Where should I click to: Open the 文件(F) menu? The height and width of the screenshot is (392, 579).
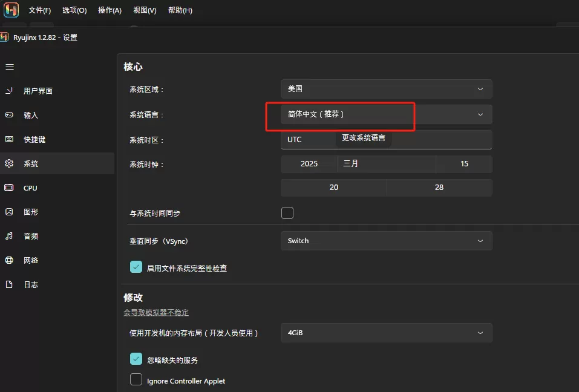40,10
